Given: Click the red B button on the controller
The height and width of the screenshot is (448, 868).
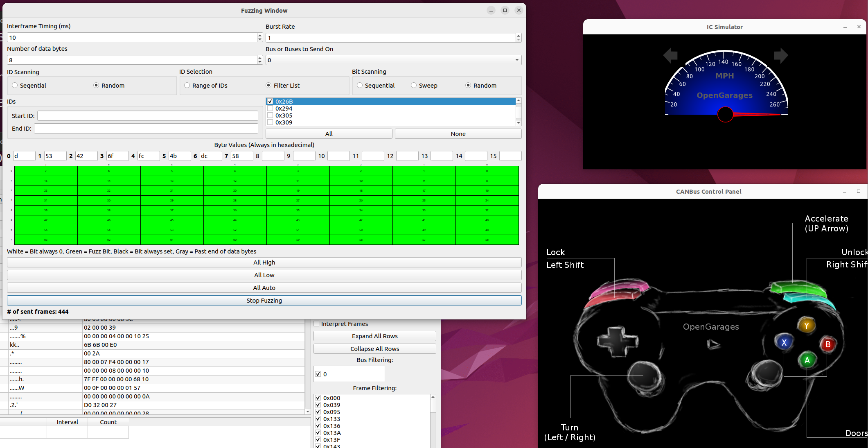Looking at the screenshot, I should [828, 344].
